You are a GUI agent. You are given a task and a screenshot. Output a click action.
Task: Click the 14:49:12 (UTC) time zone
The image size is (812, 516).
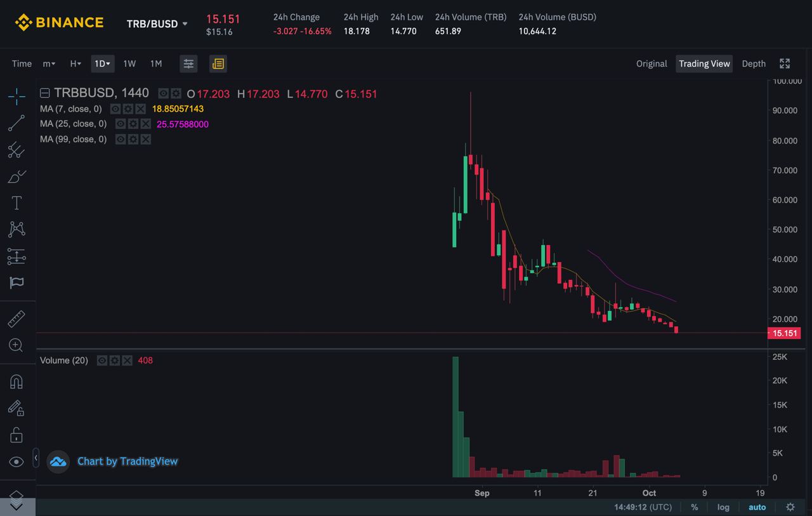click(x=643, y=507)
